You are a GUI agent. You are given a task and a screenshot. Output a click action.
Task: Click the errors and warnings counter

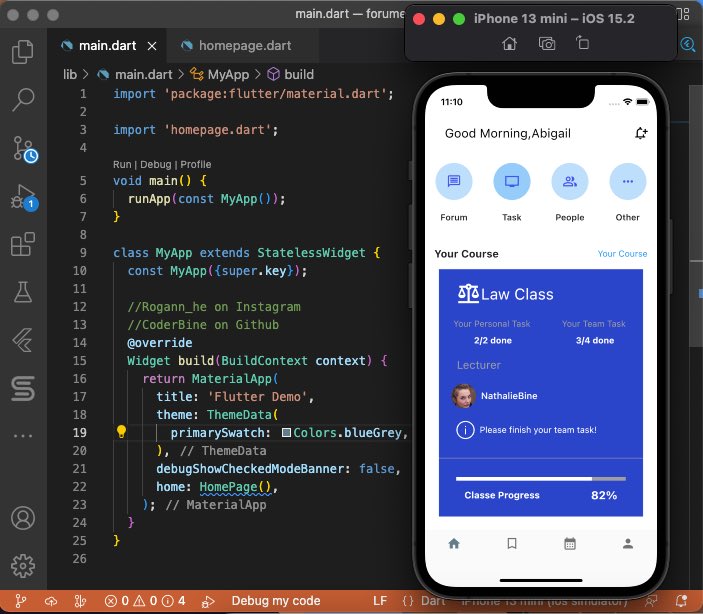click(145, 601)
